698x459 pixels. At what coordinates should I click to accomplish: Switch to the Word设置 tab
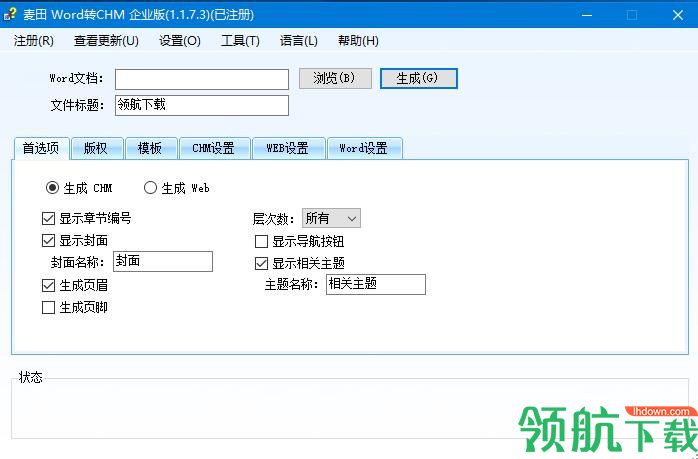(365, 148)
